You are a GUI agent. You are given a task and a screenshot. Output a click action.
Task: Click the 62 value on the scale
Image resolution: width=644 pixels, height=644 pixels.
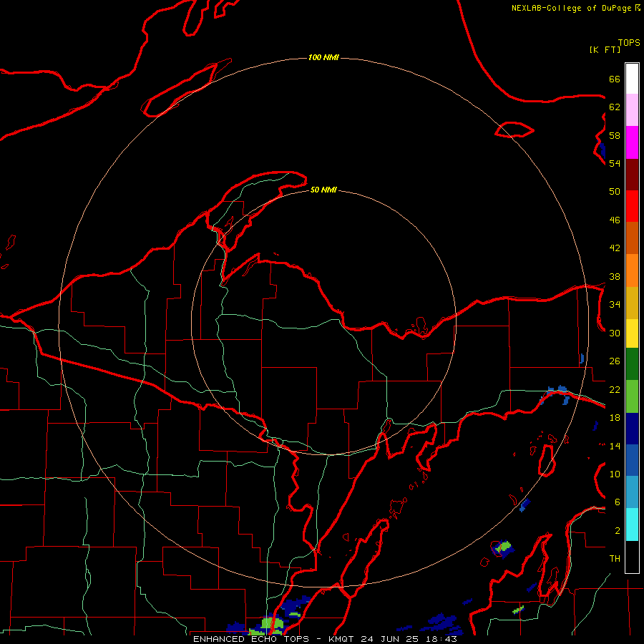[615, 107]
